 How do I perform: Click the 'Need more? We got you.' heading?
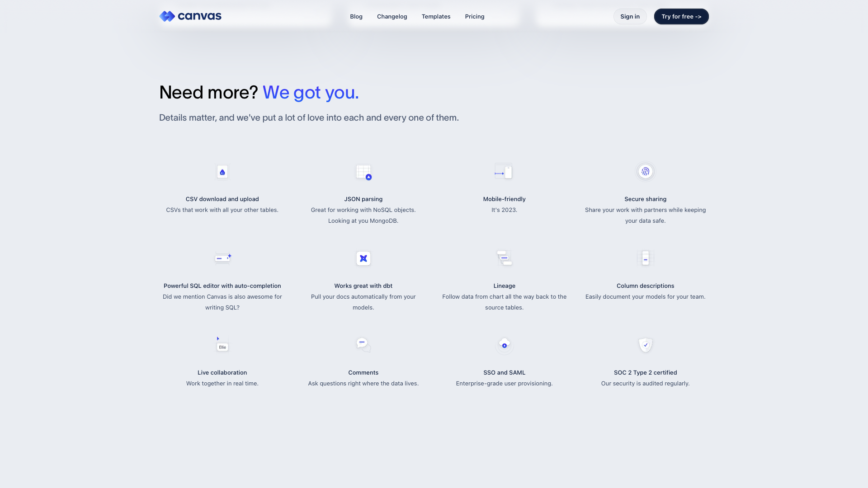click(259, 92)
